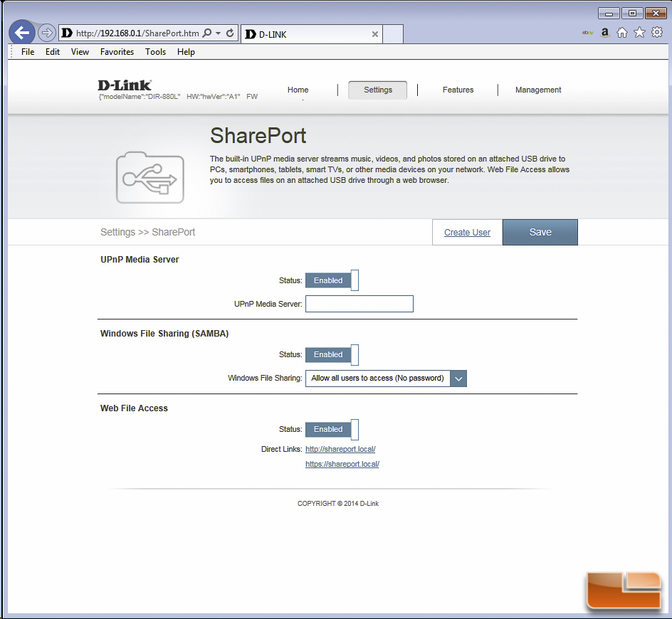Open the Features navigation tab
This screenshot has height=619, width=672.
[x=458, y=90]
